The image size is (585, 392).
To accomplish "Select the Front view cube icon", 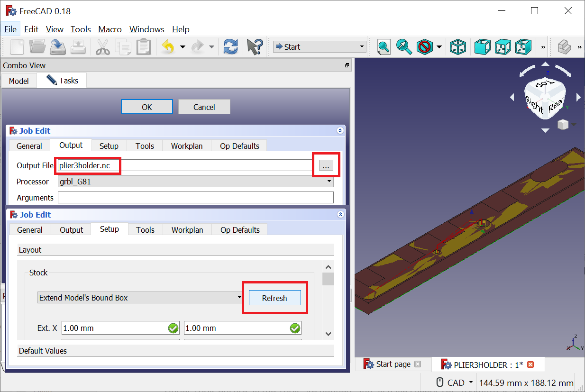I will point(482,47).
